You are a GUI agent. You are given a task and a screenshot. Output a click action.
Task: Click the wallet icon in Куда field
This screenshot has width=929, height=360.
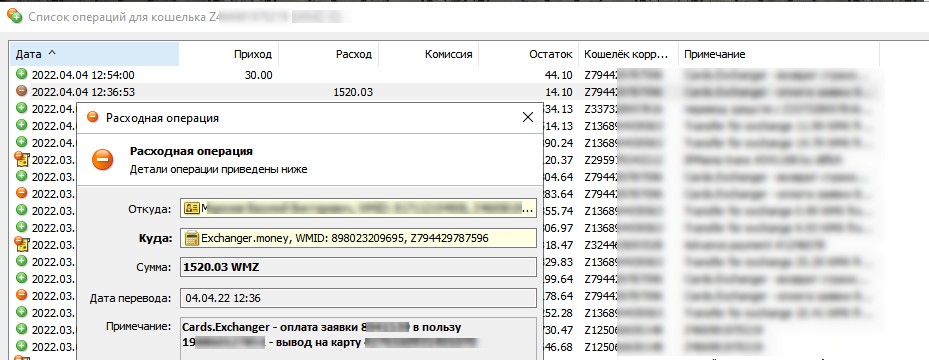[191, 238]
